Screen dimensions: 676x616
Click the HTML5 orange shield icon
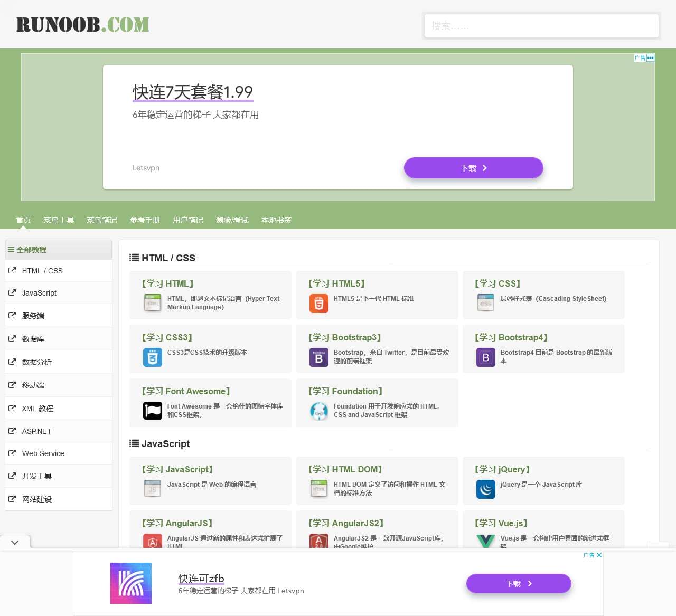point(318,304)
